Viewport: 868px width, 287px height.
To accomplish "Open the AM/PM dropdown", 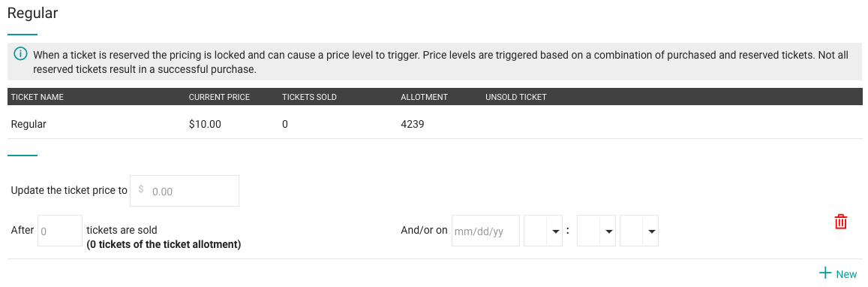I will (639, 231).
